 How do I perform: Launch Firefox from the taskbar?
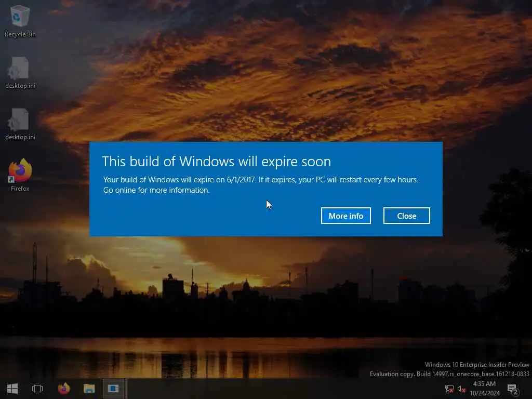click(x=63, y=389)
